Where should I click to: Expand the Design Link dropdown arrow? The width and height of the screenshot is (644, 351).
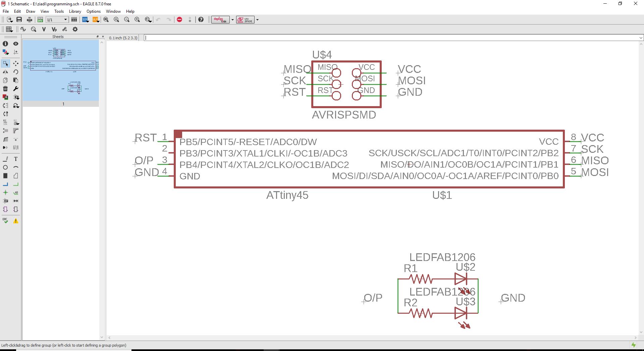(233, 19)
